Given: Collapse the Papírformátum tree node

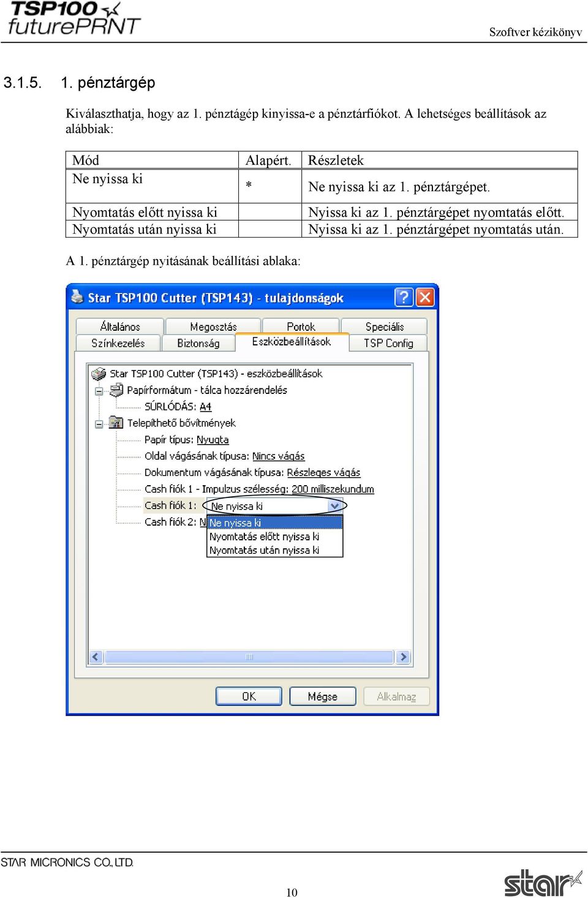Looking at the screenshot, I should [99, 390].
